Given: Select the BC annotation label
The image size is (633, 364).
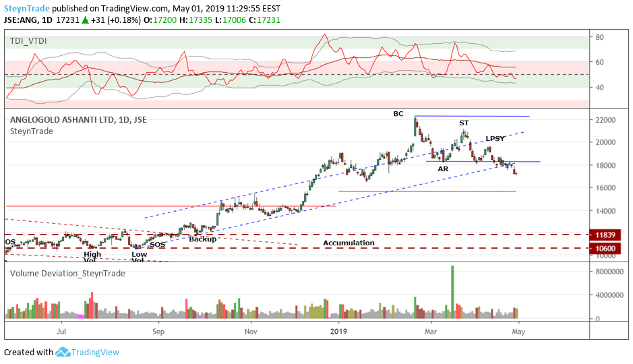Looking at the screenshot, I should pos(398,114).
